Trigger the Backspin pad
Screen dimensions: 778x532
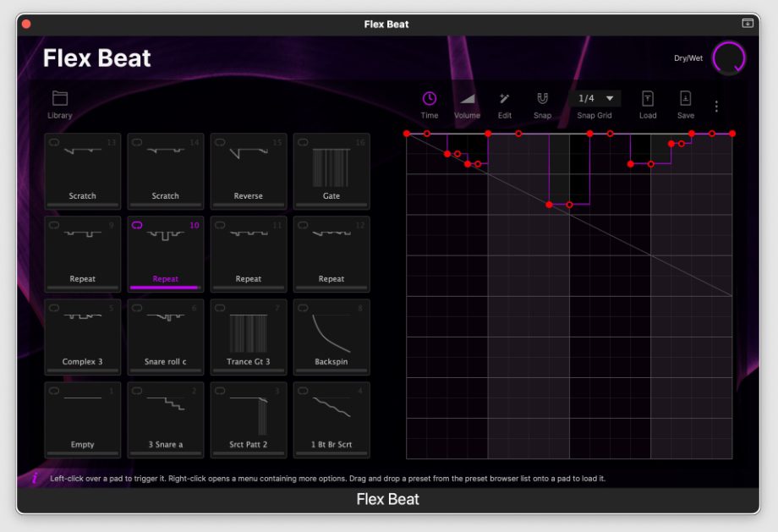click(x=331, y=337)
